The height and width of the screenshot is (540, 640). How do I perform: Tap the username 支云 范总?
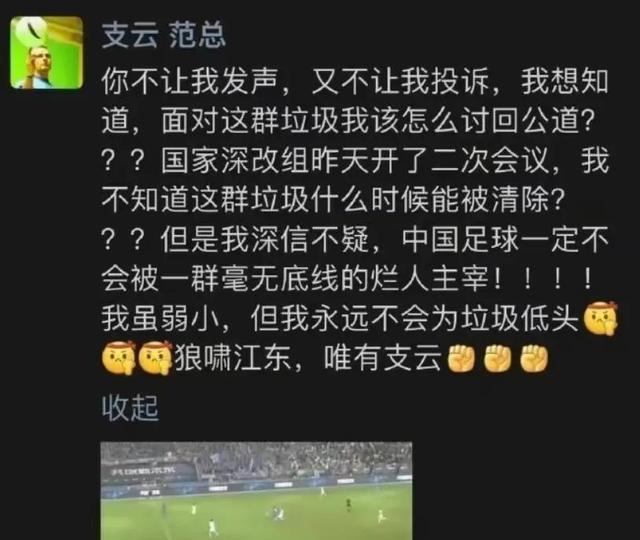coord(164,35)
